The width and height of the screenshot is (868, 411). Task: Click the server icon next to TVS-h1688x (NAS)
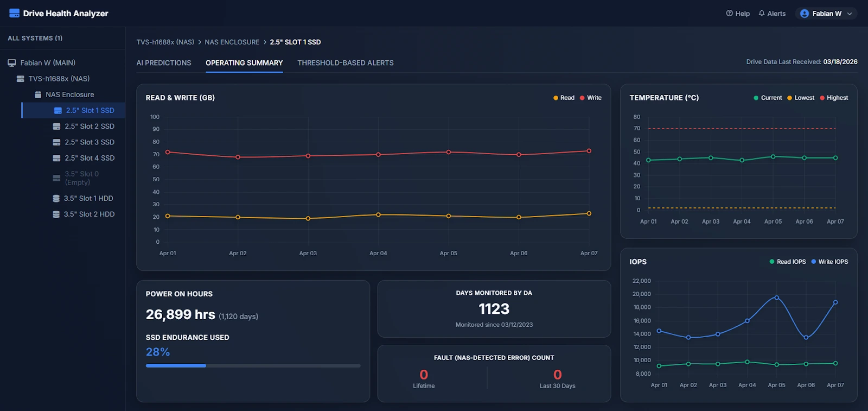[x=21, y=79]
